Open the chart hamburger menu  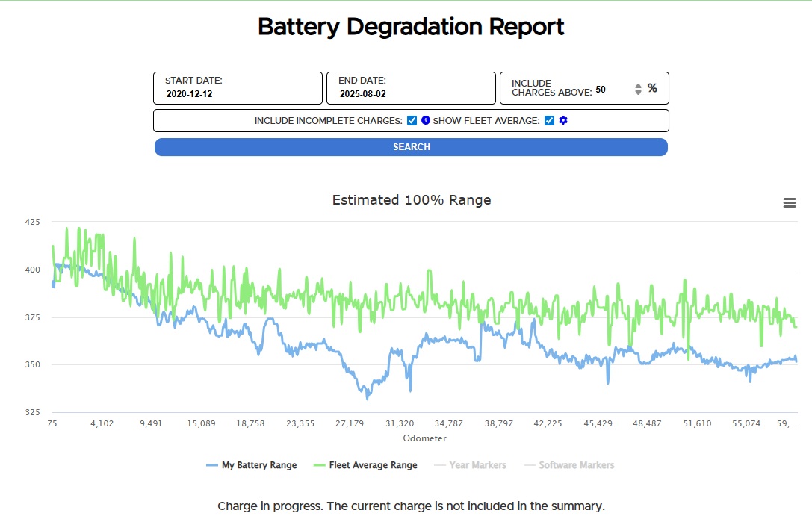789,203
